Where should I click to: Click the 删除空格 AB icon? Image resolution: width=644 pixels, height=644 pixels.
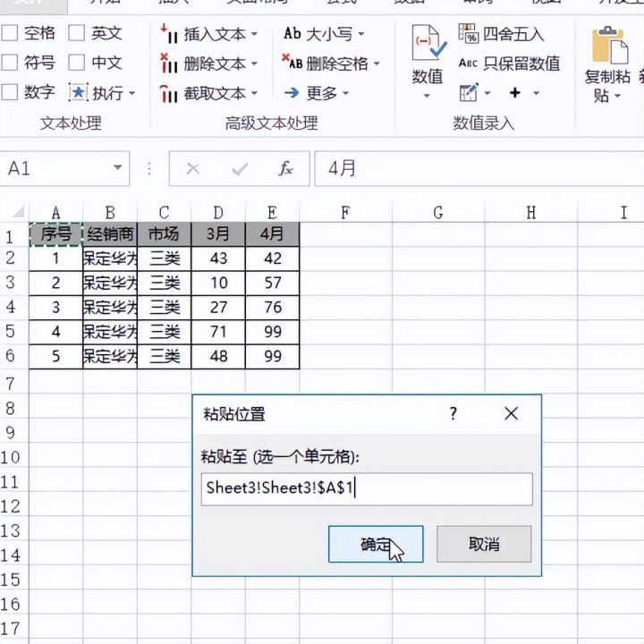292,63
